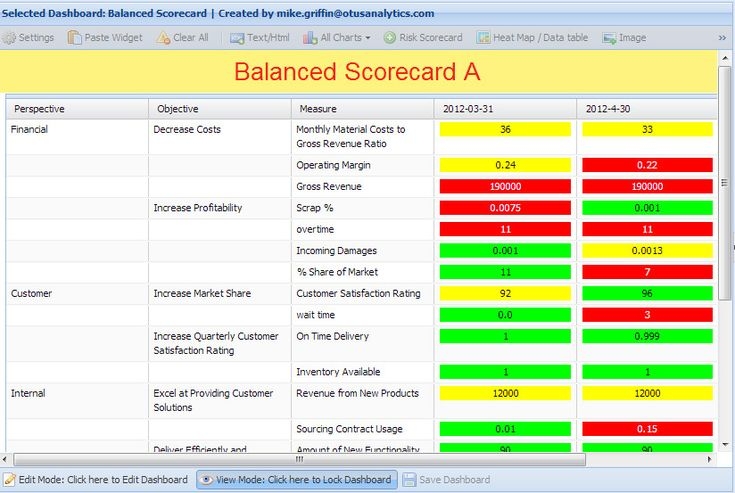This screenshot has height=493, width=735.
Task: Sort by the Perspective column header
Action: [39, 108]
